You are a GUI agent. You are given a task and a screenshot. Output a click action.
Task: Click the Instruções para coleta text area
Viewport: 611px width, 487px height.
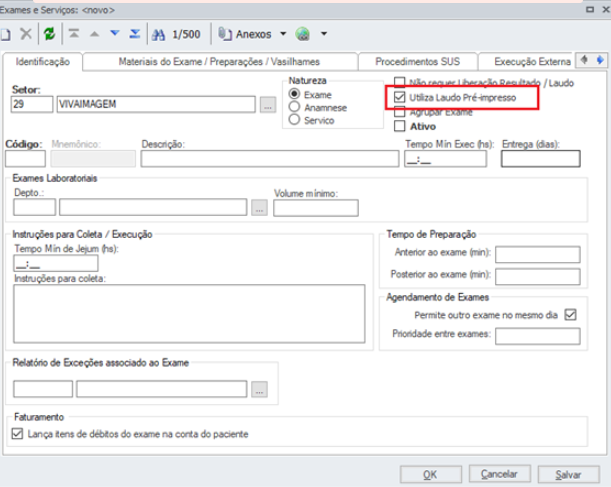(x=189, y=314)
